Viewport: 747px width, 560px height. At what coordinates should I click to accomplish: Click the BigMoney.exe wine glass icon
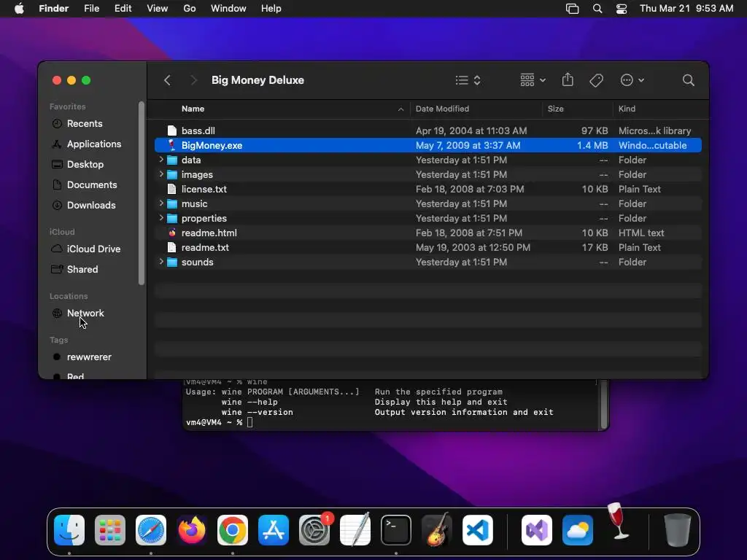click(x=172, y=145)
